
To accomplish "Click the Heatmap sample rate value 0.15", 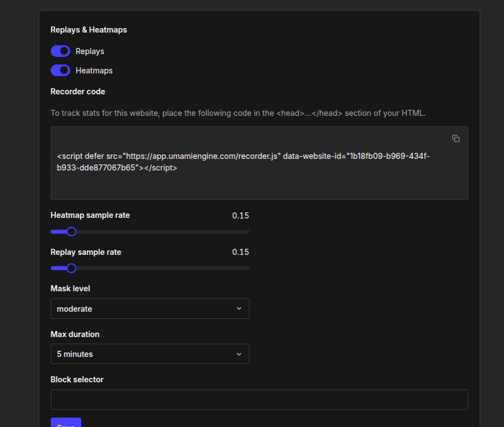I will (241, 216).
